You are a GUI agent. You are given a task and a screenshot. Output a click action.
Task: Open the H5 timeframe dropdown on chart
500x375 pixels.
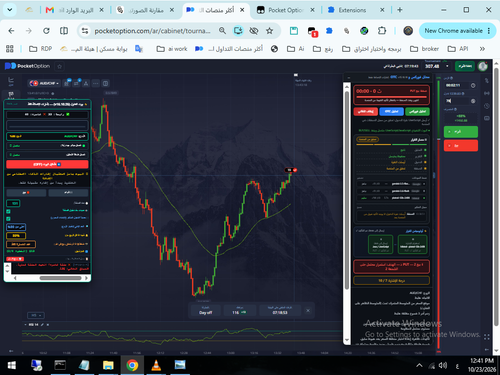pos(36,315)
